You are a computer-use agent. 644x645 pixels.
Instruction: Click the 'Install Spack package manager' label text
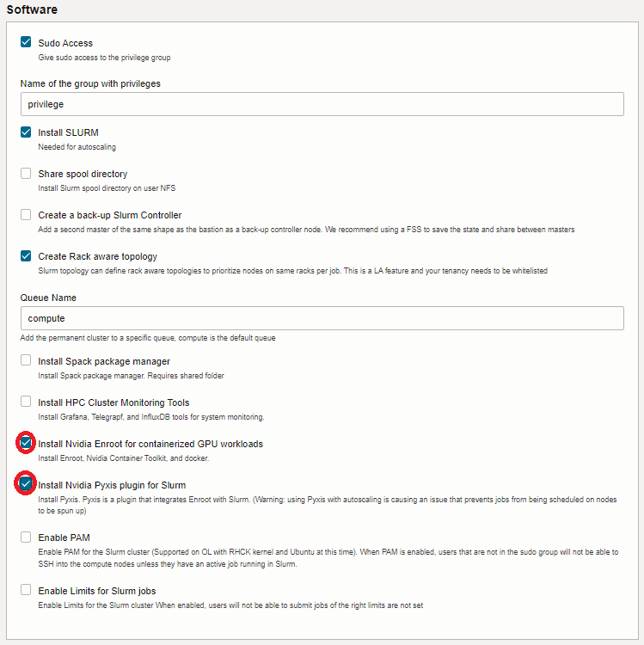pos(104,361)
